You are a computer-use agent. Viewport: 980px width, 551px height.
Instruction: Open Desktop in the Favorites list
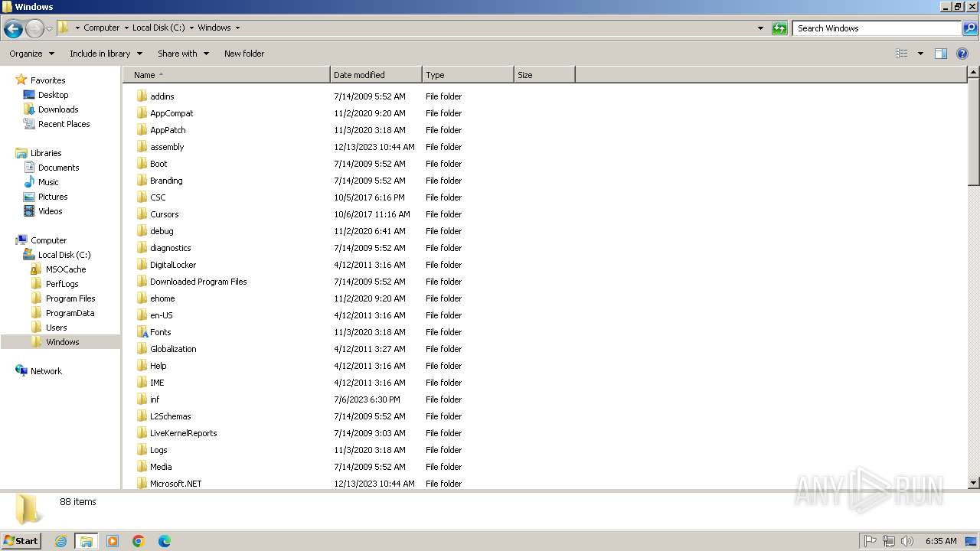pyautogui.click(x=53, y=95)
